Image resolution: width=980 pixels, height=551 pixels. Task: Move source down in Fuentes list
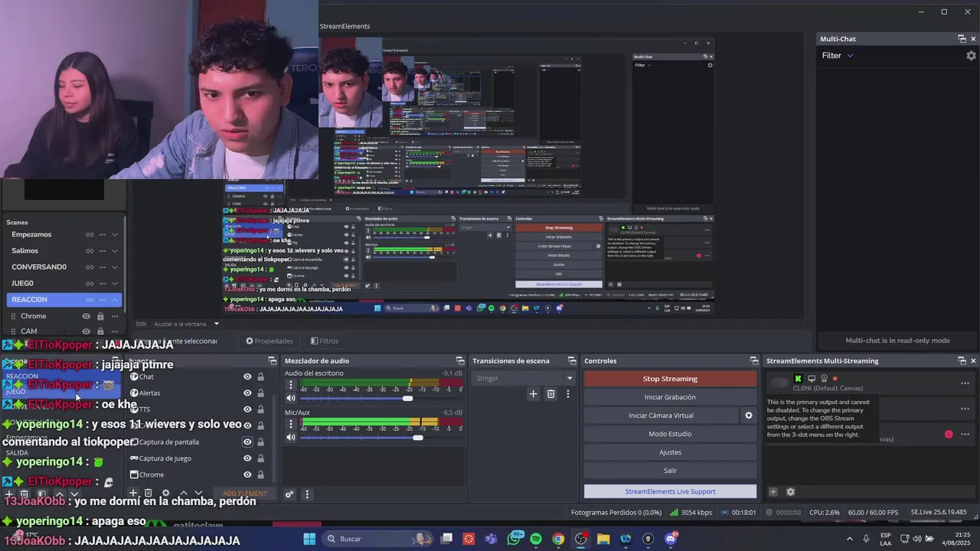pyautogui.click(x=198, y=494)
